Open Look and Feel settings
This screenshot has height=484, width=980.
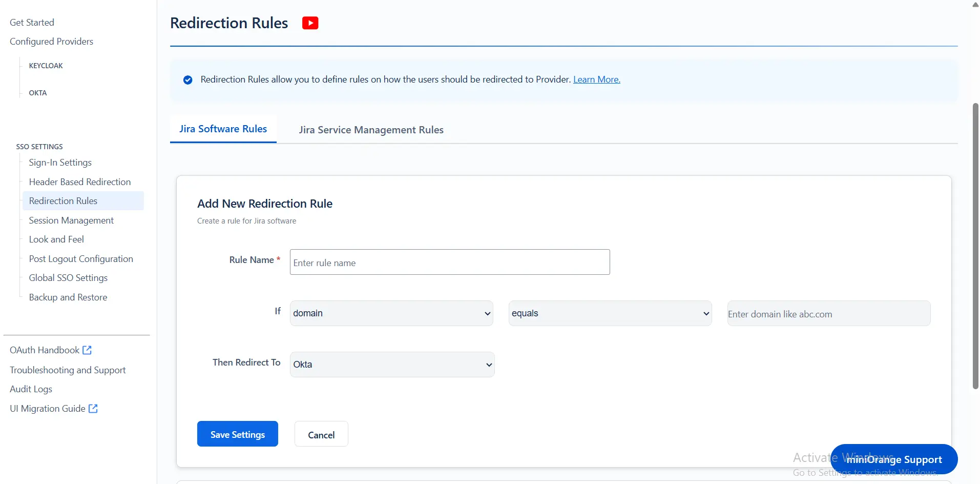(56, 239)
